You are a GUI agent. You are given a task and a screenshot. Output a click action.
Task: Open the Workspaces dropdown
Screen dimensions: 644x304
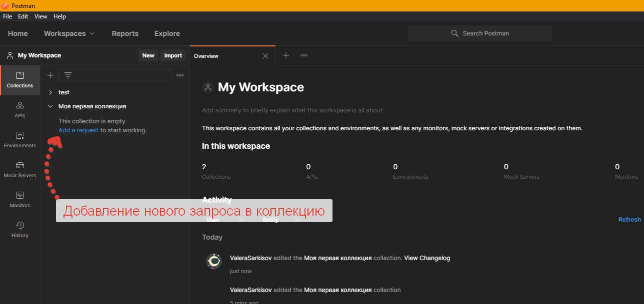[69, 33]
